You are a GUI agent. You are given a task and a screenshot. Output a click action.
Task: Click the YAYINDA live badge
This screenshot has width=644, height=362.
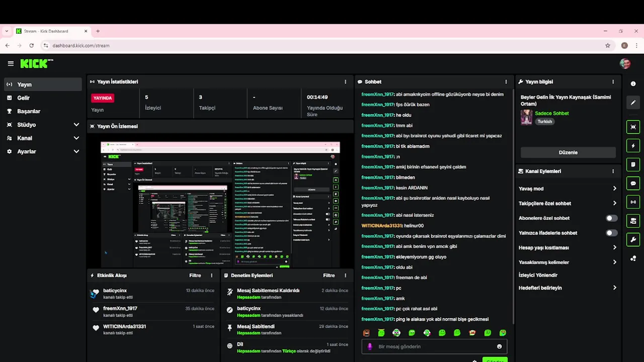click(103, 98)
